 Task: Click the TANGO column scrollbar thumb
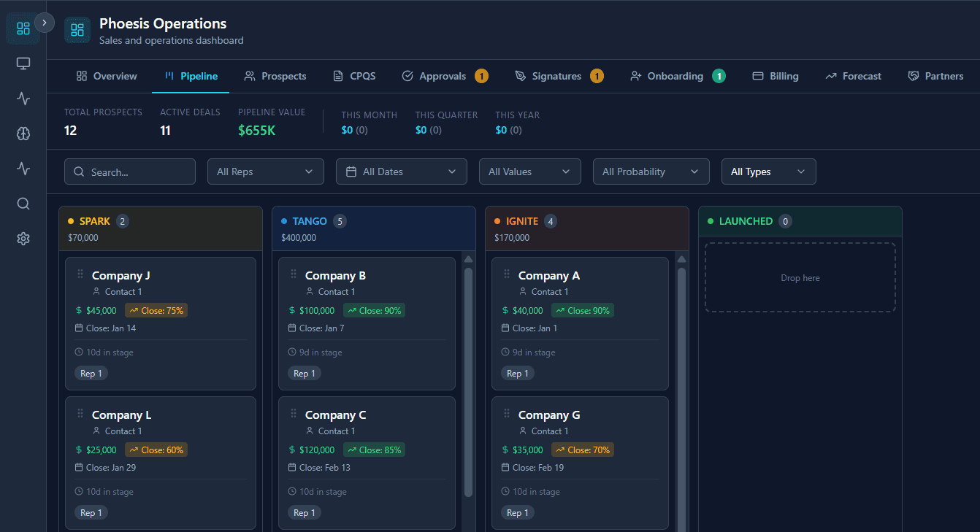(x=468, y=382)
